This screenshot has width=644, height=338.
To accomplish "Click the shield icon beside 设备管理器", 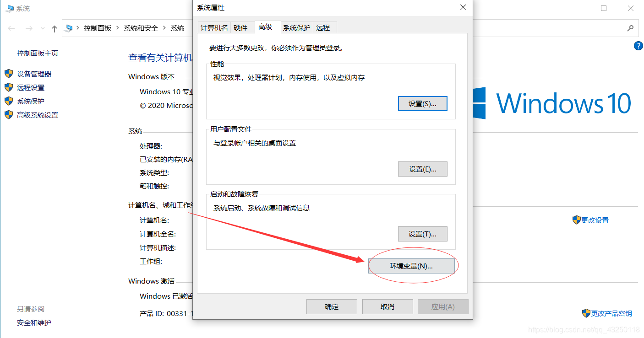I will pos(9,73).
